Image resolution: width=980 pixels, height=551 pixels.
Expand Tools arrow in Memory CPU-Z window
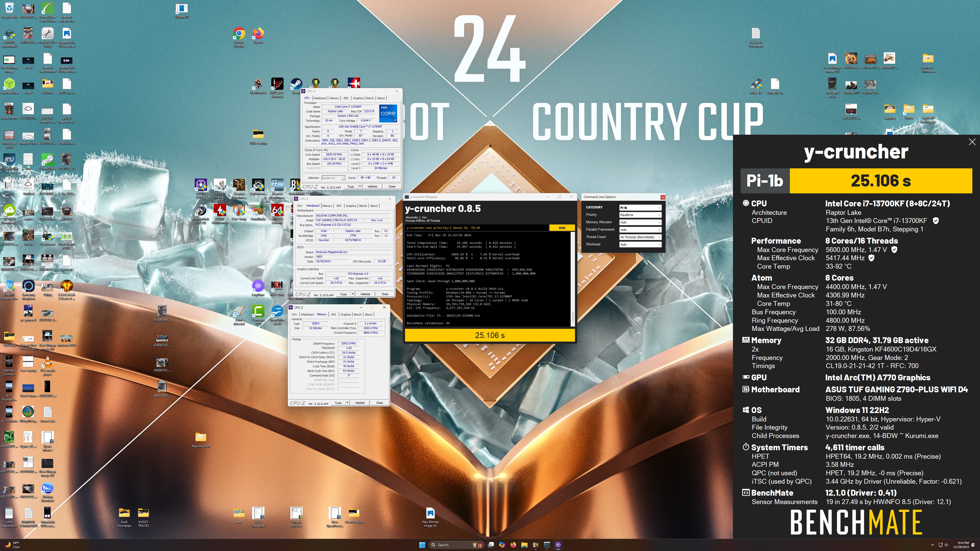(x=347, y=403)
